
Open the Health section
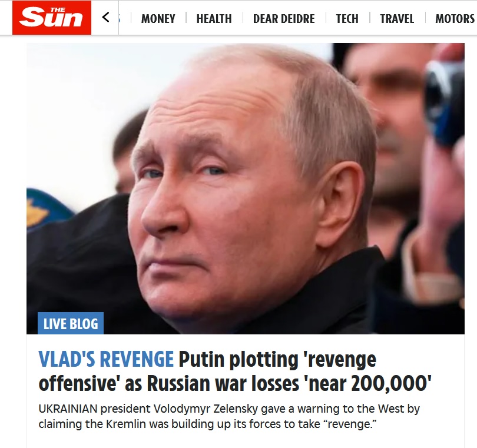214,19
